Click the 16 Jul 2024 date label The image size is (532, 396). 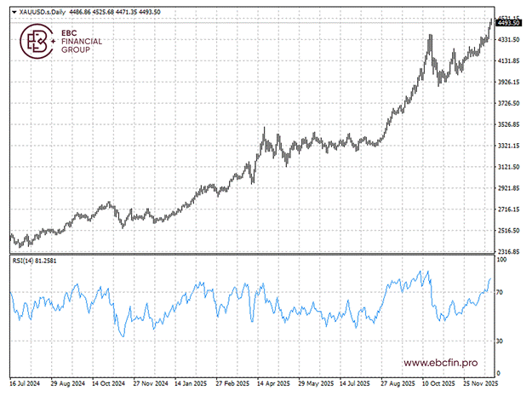click(26, 384)
